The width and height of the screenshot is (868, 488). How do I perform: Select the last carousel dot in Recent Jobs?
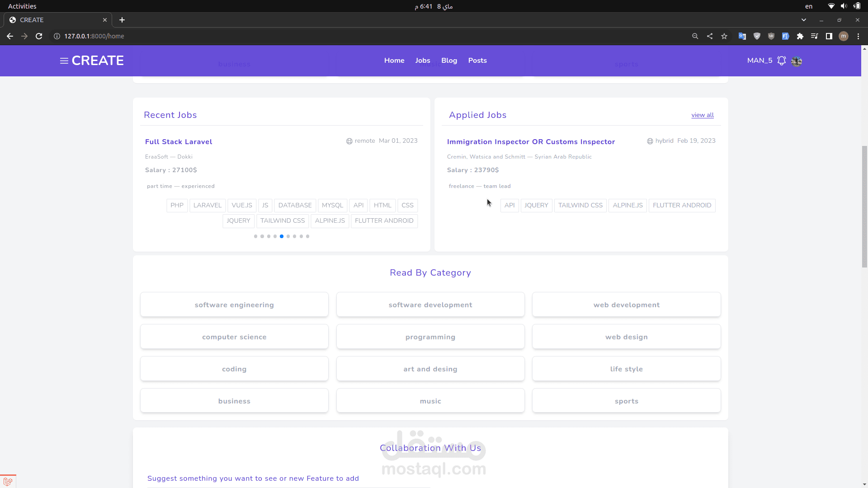point(308,236)
